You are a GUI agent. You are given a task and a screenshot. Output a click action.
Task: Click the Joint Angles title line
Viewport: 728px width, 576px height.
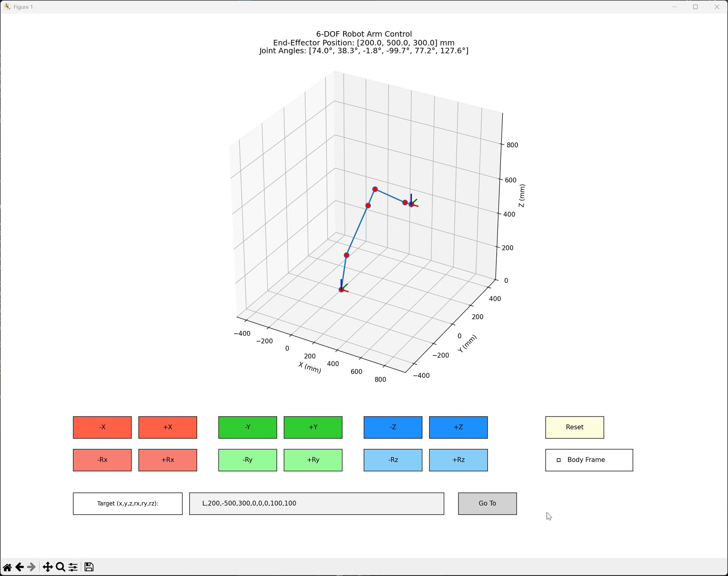click(x=364, y=51)
